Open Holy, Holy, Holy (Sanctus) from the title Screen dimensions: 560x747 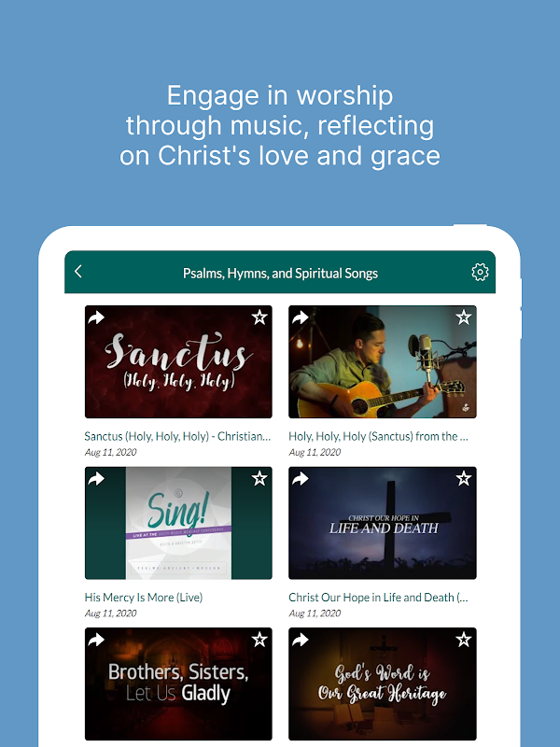point(379,436)
